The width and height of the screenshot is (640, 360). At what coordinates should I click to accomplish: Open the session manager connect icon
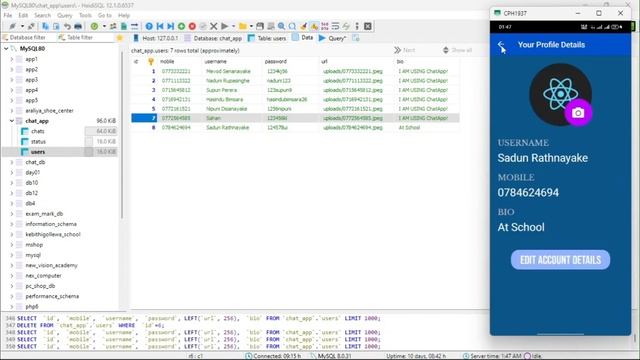coord(12,26)
